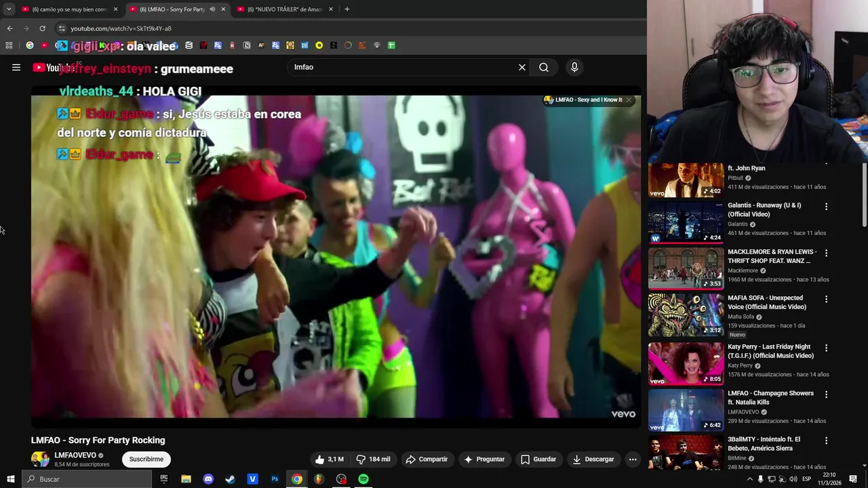Click the Compartir button
868x488 pixels.
pyautogui.click(x=427, y=459)
